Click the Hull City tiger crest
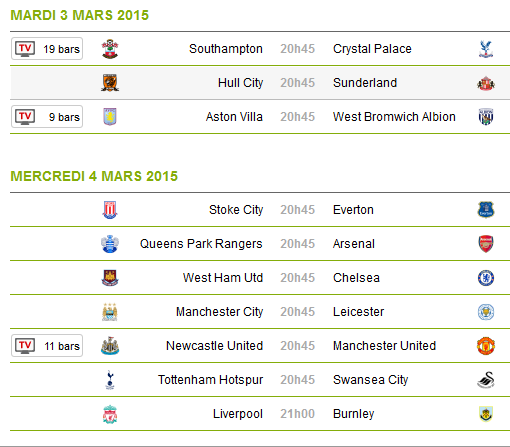This screenshot has height=447, width=510. pyautogui.click(x=110, y=83)
